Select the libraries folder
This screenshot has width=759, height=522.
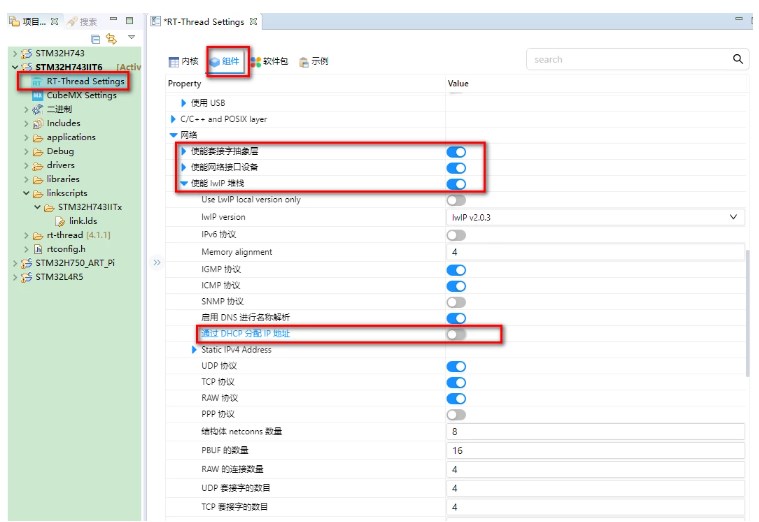pos(56,179)
